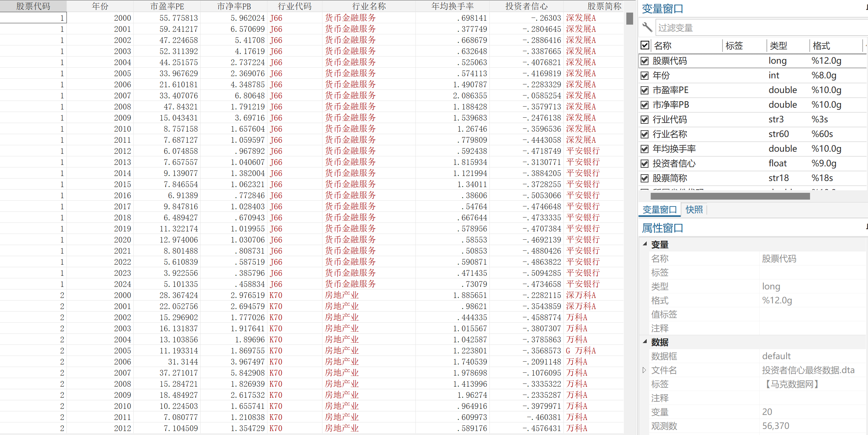Click the wrench icon beside the filter box
868x435 pixels.
647,27
